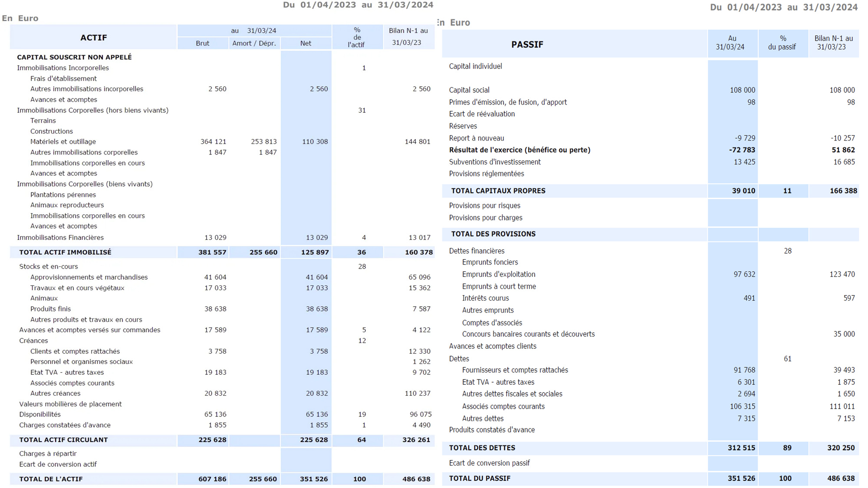Click the TOTAL DU PASSIF row label

tap(480, 478)
